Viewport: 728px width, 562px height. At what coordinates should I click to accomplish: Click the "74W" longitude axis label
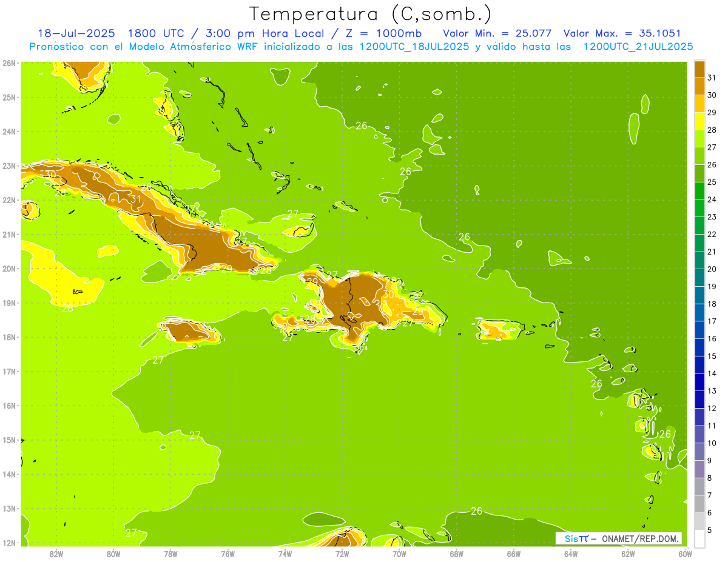(x=285, y=554)
